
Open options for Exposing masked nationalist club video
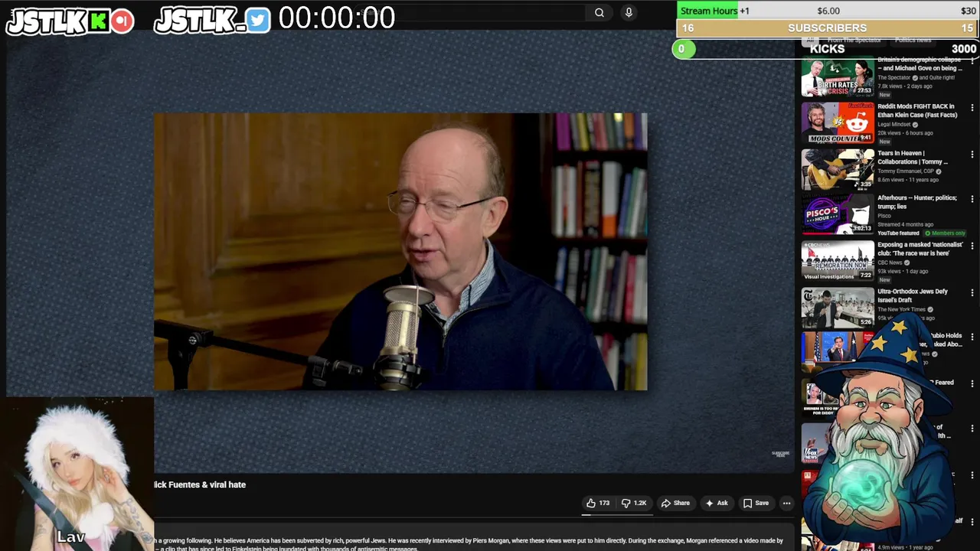coord(972,246)
